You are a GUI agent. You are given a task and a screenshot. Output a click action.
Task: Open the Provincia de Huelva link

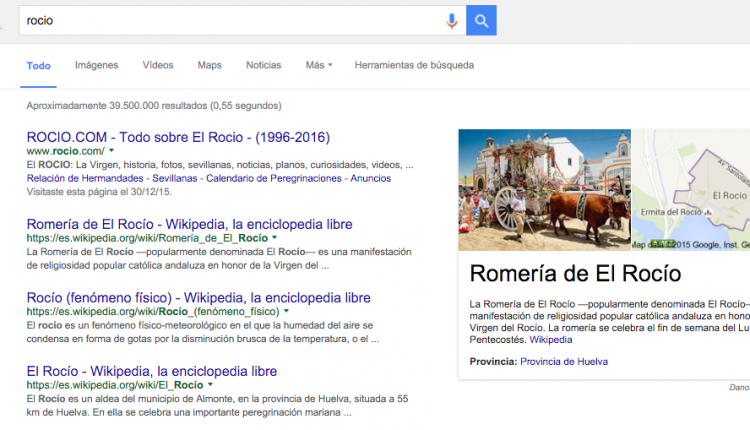pyautogui.click(x=564, y=362)
